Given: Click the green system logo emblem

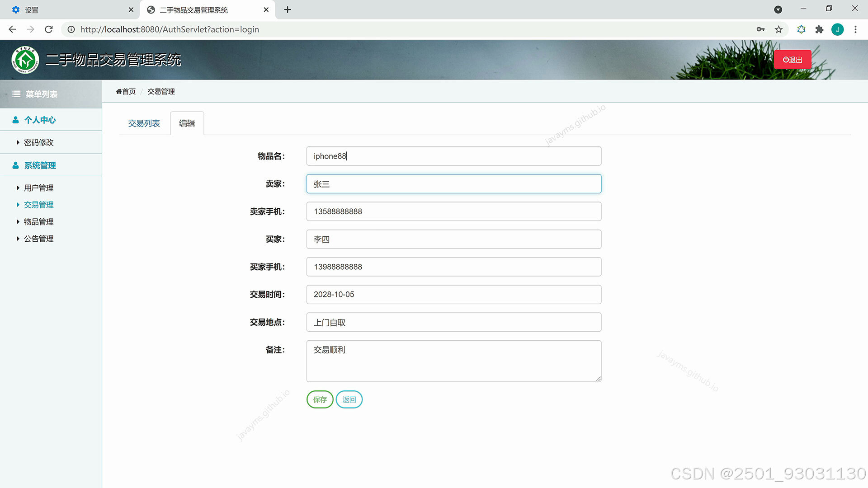Looking at the screenshot, I should (25, 60).
